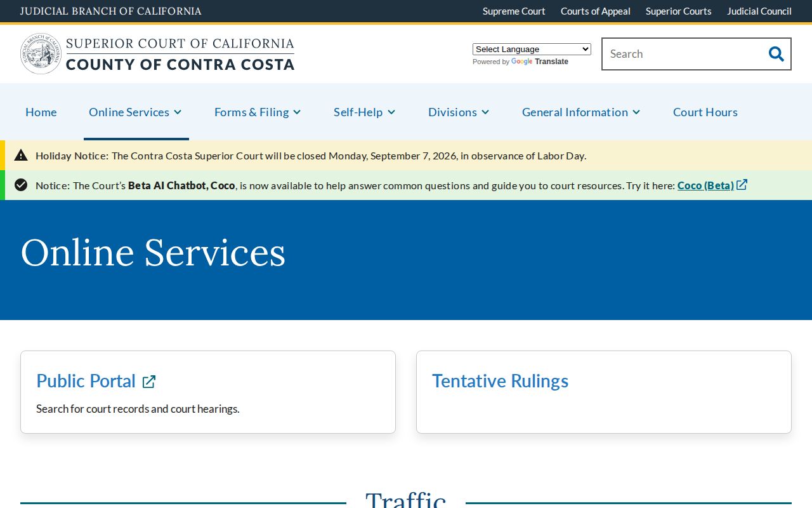Open Online Services menu item
This screenshot has width=812, height=508.
pos(129,112)
